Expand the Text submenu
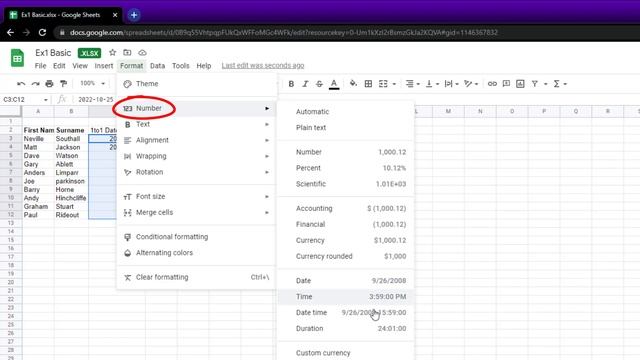This screenshot has width=640, height=360. [x=196, y=124]
